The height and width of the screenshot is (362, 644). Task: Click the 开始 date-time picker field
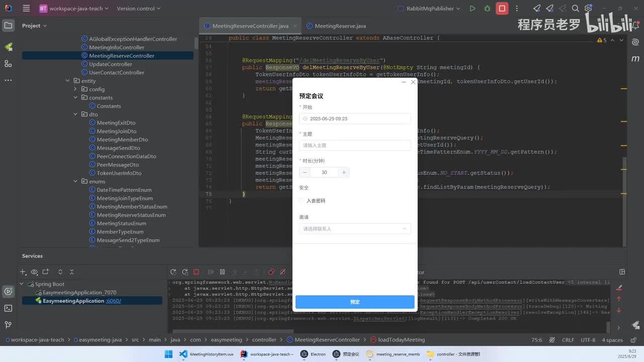tap(355, 119)
